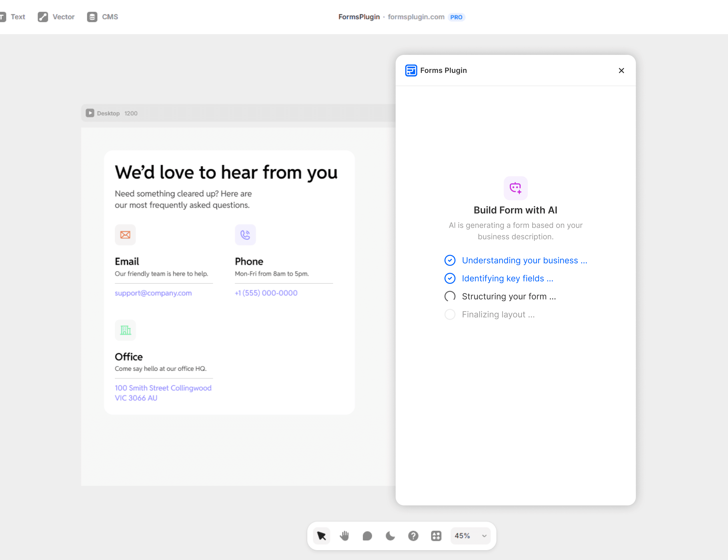Click the AI bot sparkle icon
This screenshot has height=560, width=728.
(515, 188)
